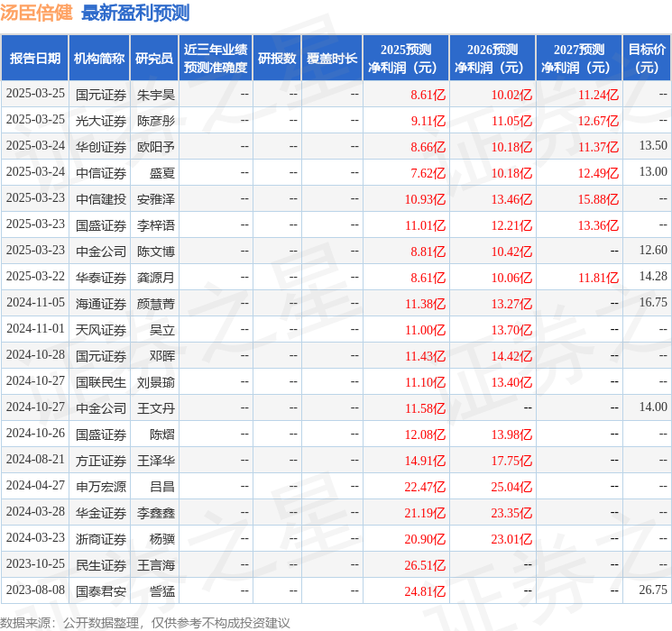672x631 pixels.
Task: Click analyst name 安雅泽
Action: point(156,199)
